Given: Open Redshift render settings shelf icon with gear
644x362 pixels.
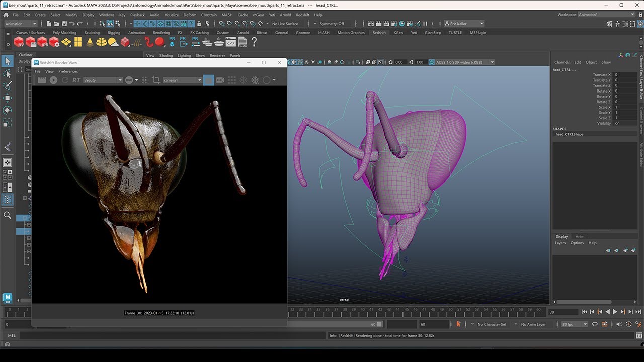Looking at the screenshot, I should coord(54,42).
